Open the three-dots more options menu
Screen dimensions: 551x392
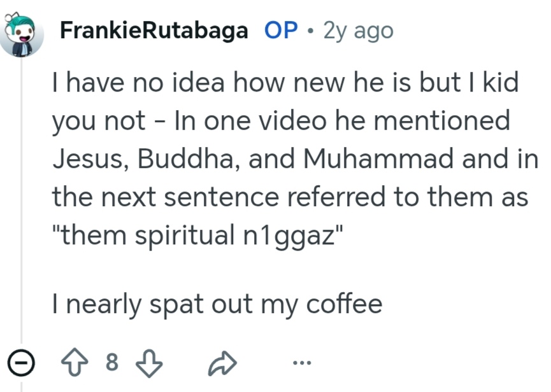point(302,363)
